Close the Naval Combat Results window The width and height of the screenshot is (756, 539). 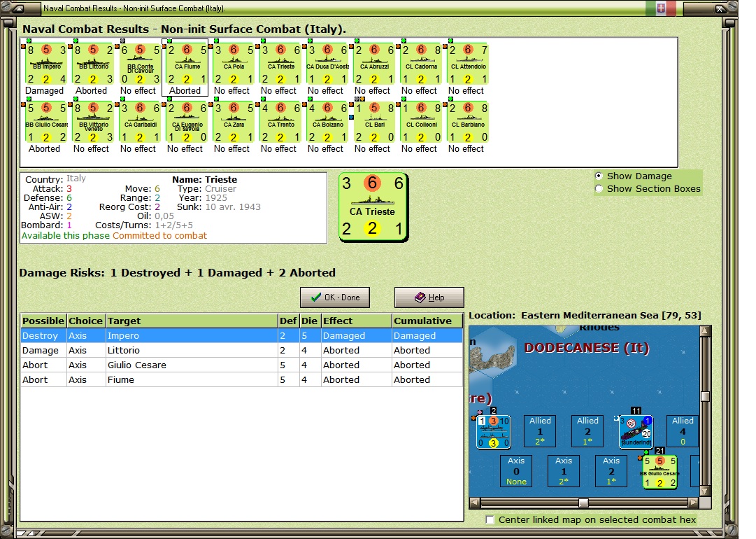tap(719, 8)
